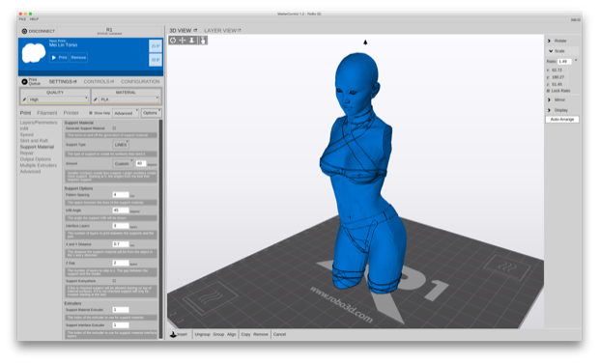Open the Advanced settings level dropdown
599x364 pixels.
(126, 113)
